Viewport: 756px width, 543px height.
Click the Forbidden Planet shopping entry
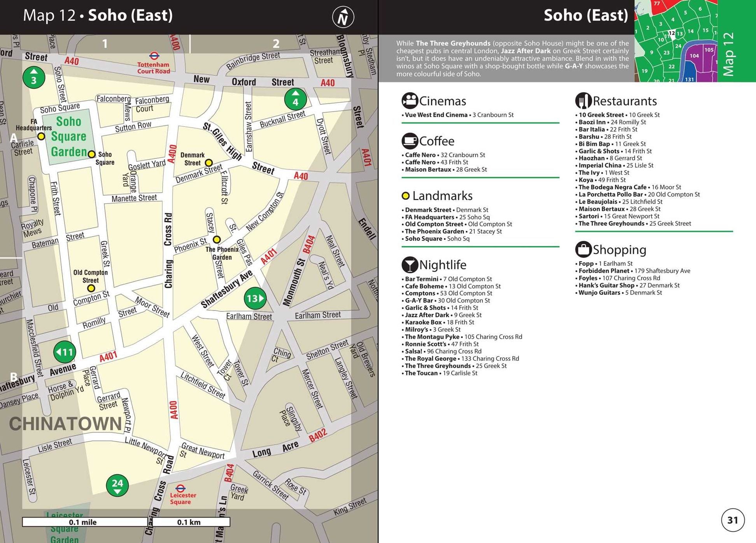point(633,271)
